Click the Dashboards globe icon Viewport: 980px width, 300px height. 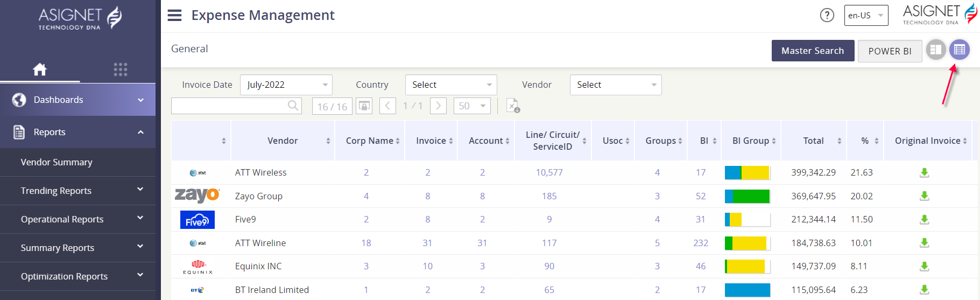(x=19, y=100)
